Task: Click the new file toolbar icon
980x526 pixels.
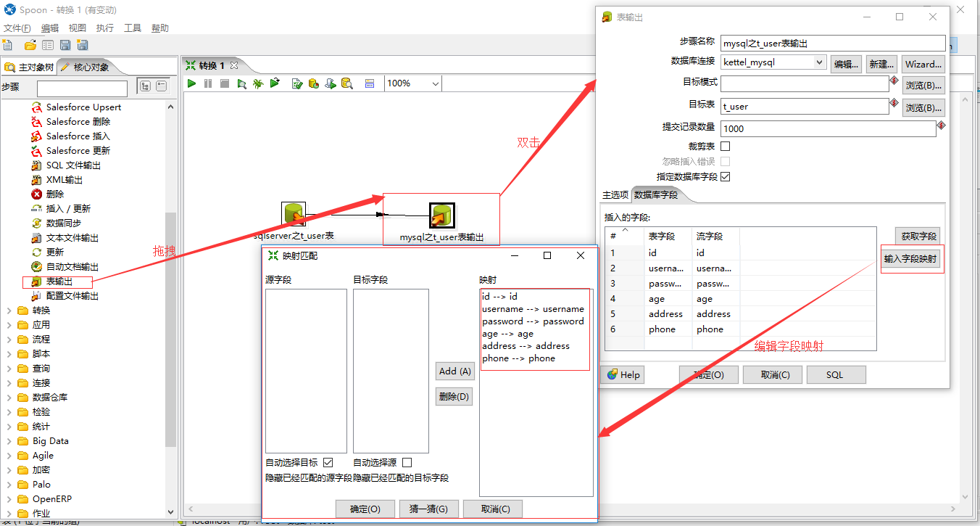Action: 8,45
